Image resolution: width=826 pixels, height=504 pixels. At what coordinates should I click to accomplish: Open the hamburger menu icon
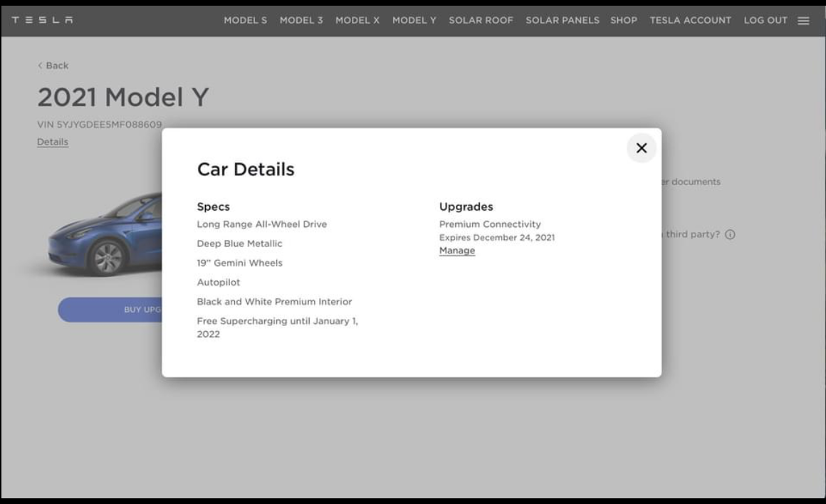pyautogui.click(x=803, y=21)
